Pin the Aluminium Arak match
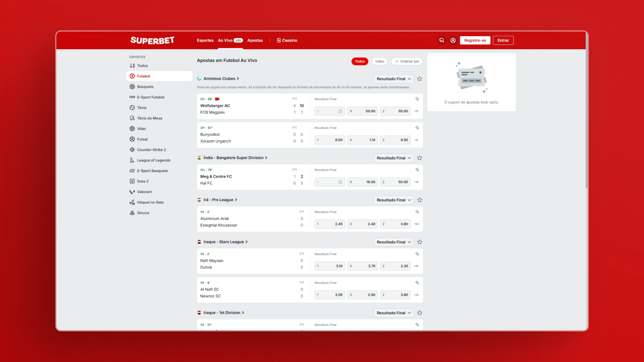644x362 pixels. 417,212
